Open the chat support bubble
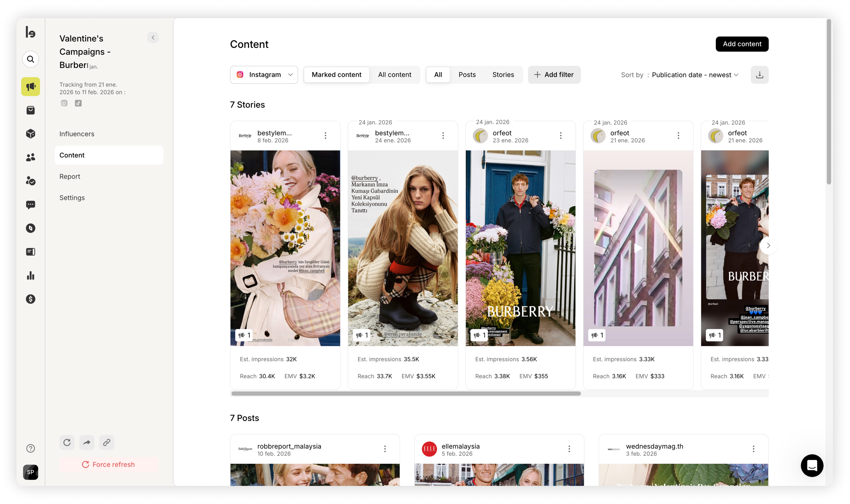 tap(811, 465)
